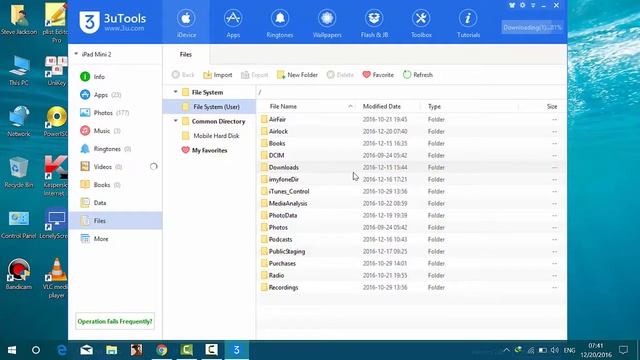The width and height of the screenshot is (640, 360).
Task: Open More in sidebar
Action: pyautogui.click(x=115, y=239)
